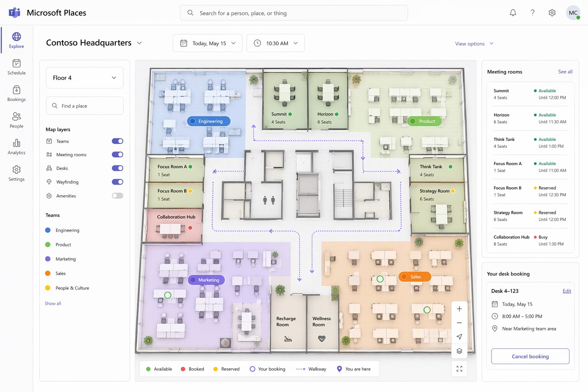Select Think Tank in meeting rooms list
This screenshot has width=588, height=392.
(x=530, y=143)
